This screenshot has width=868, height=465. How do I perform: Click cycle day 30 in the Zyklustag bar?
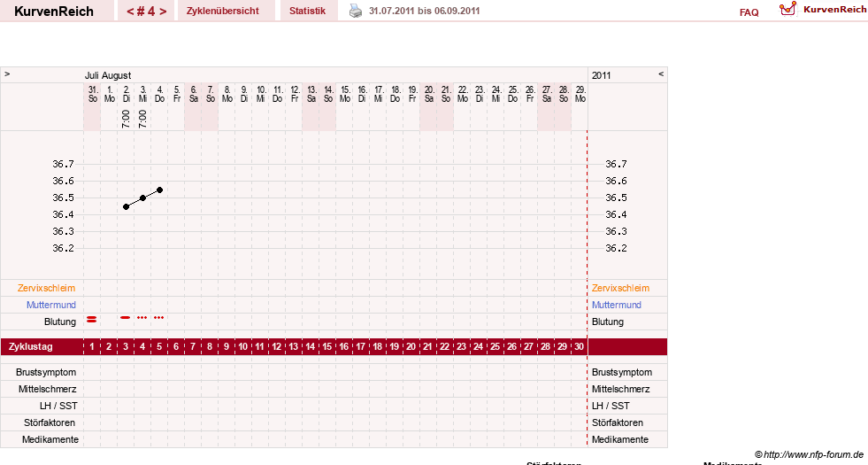pyautogui.click(x=579, y=347)
